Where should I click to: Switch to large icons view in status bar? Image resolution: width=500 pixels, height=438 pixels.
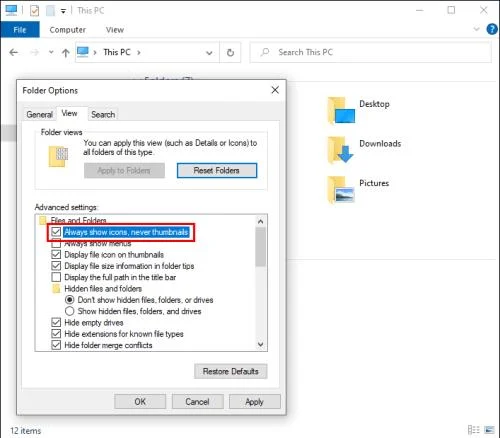(x=489, y=430)
